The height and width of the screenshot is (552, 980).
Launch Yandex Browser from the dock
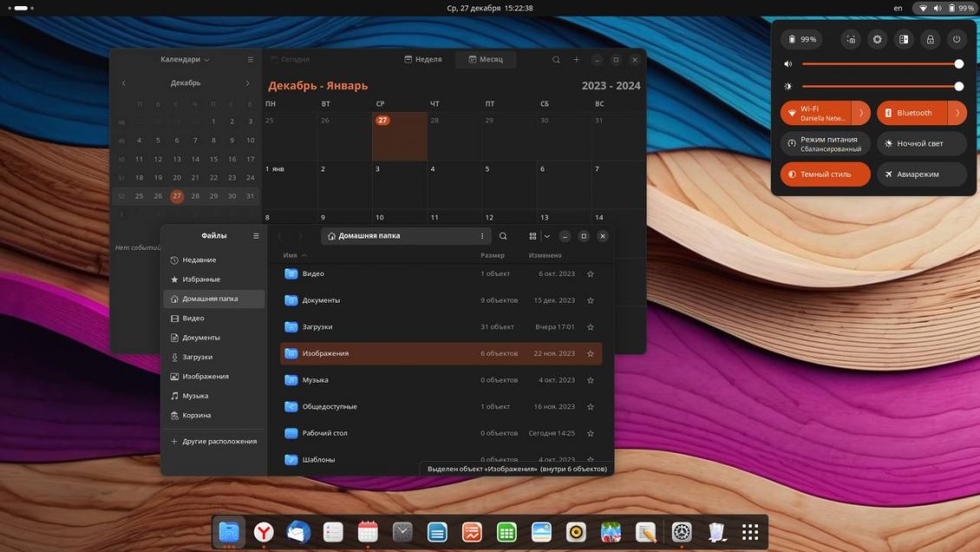pyautogui.click(x=264, y=531)
